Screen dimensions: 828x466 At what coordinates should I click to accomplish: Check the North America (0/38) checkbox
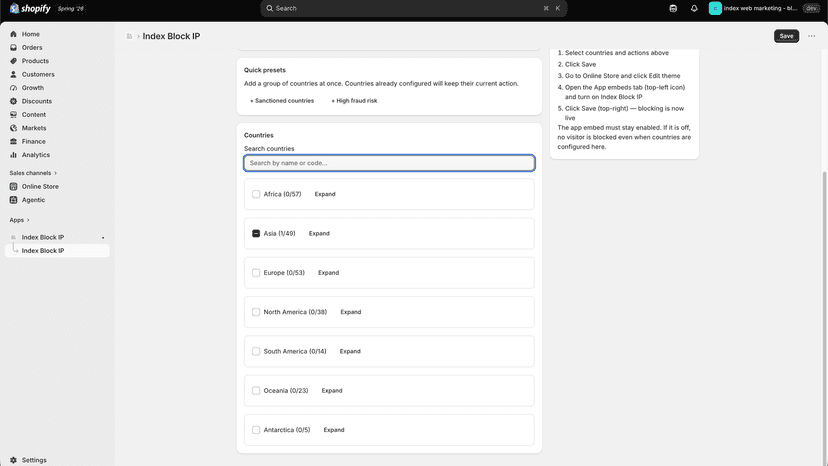point(256,312)
